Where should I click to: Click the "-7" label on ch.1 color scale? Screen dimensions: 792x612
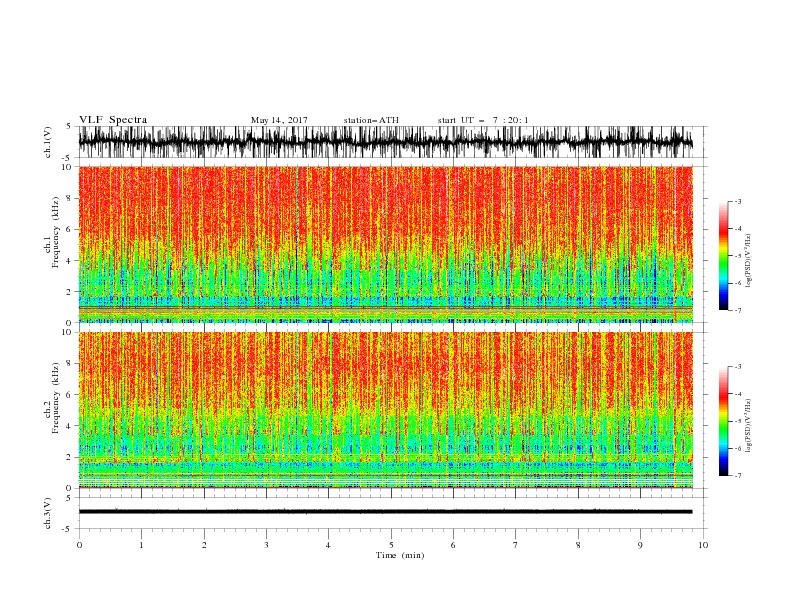pos(738,310)
